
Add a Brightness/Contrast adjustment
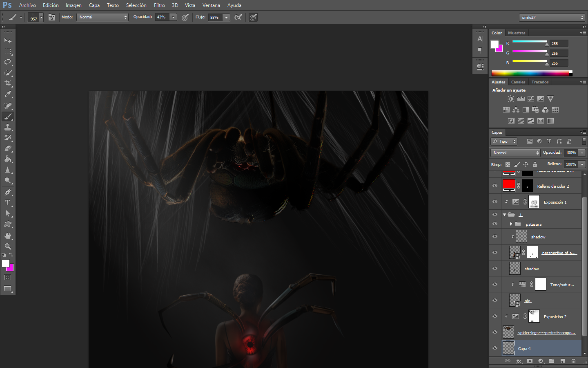[x=511, y=99]
